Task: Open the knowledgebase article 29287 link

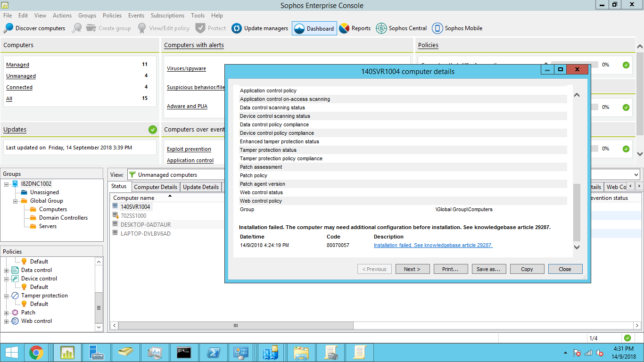Action: point(433,245)
